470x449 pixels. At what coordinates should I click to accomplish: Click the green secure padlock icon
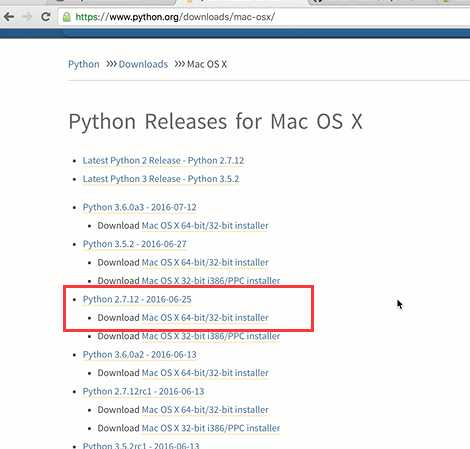[x=67, y=17]
